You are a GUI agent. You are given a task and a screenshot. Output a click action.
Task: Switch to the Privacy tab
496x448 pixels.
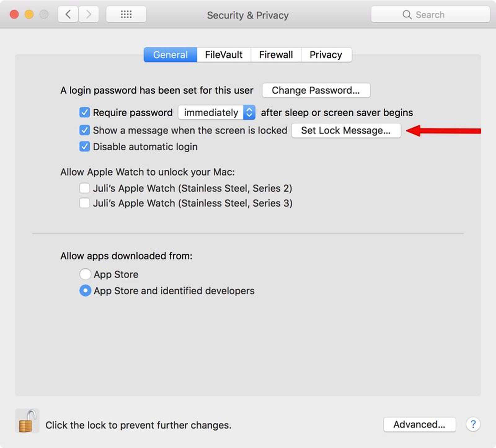[x=326, y=55]
